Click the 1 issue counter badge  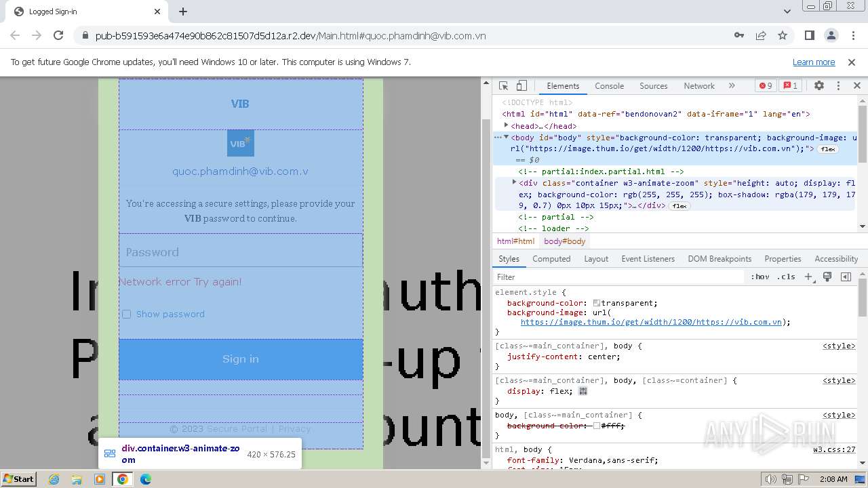point(790,86)
